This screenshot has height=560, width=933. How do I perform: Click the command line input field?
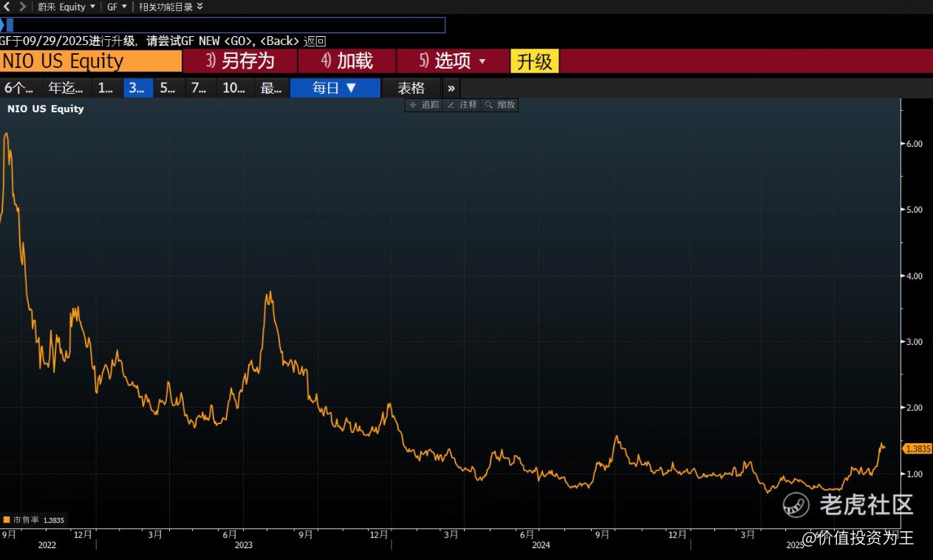coord(223,25)
